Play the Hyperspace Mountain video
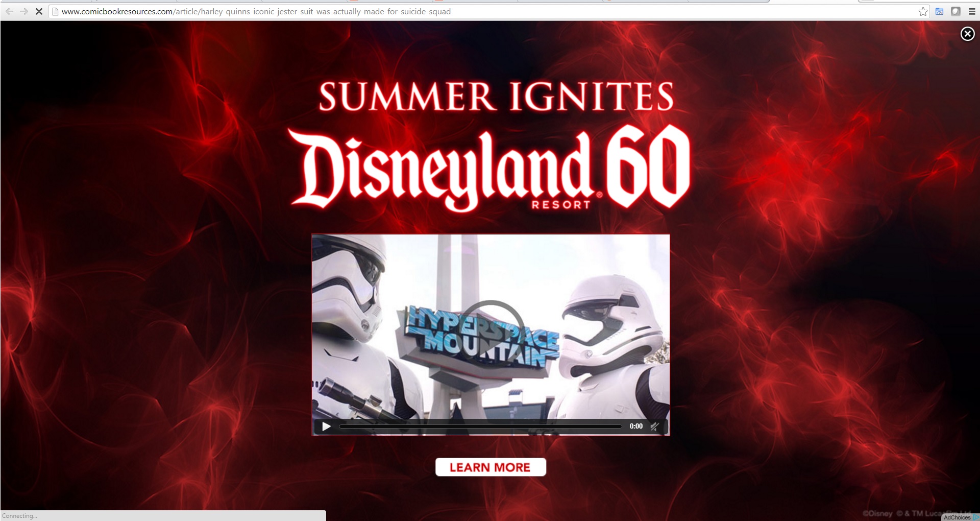 (327, 427)
